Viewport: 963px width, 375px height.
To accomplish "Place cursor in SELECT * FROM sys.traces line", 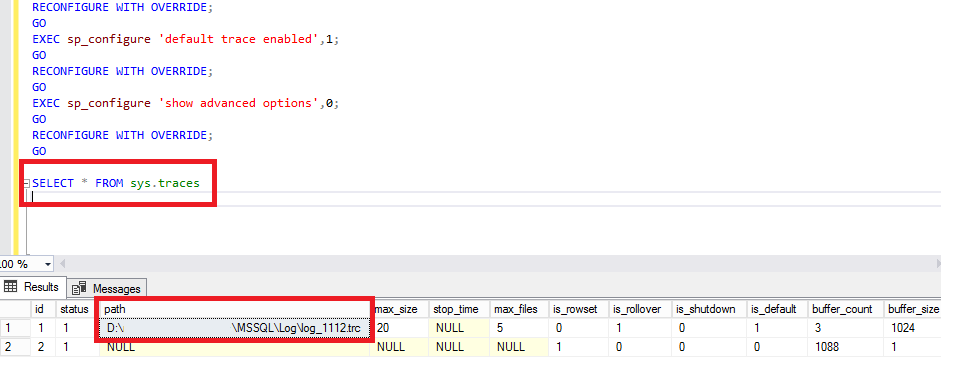I will [x=116, y=183].
